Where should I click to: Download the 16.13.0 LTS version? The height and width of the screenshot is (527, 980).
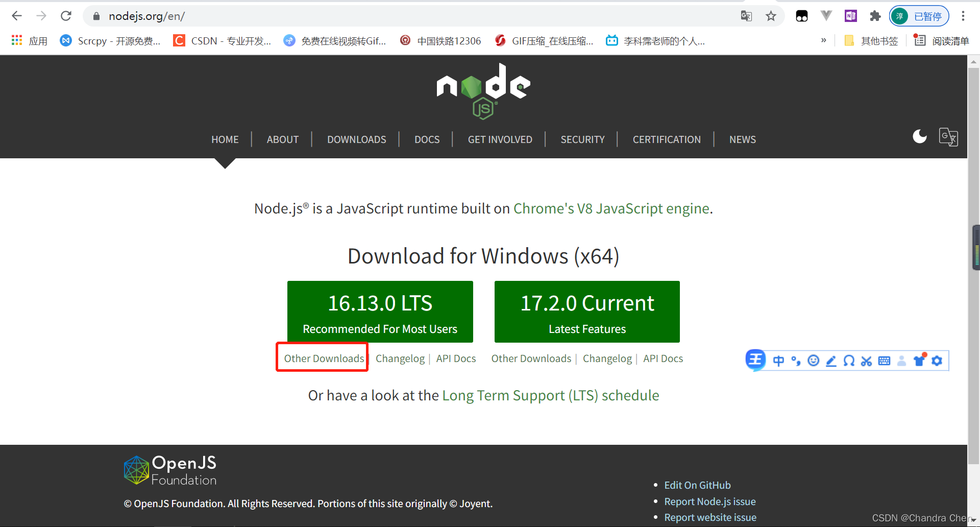point(380,312)
